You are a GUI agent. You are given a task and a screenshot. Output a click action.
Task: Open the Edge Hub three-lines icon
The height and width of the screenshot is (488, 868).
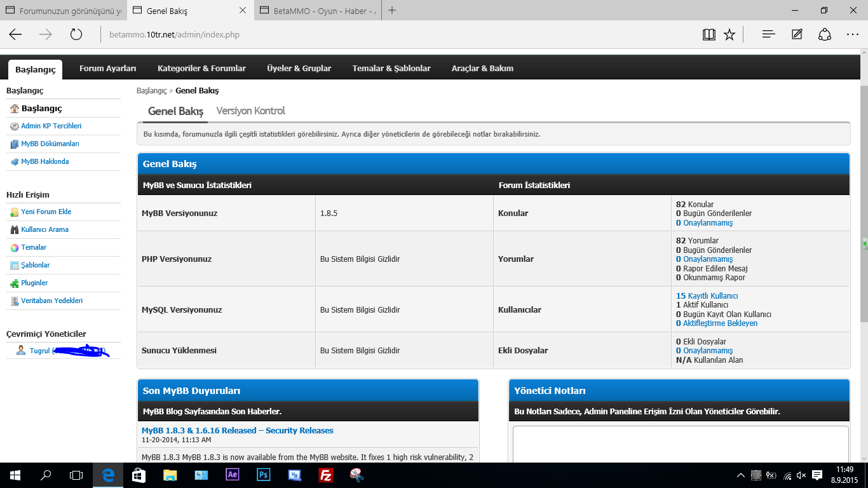click(x=769, y=34)
